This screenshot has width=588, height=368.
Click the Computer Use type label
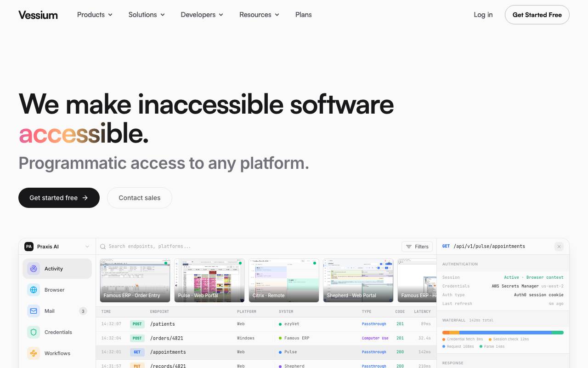click(375, 338)
